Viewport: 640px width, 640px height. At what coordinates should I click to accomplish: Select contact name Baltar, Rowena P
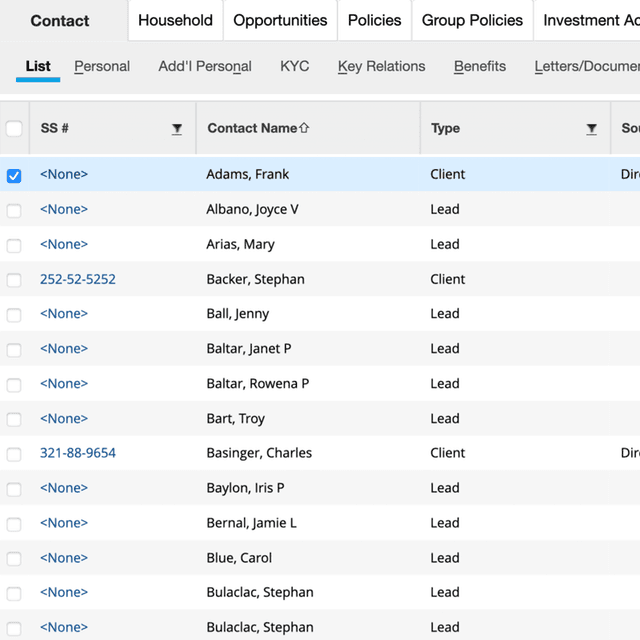click(258, 384)
